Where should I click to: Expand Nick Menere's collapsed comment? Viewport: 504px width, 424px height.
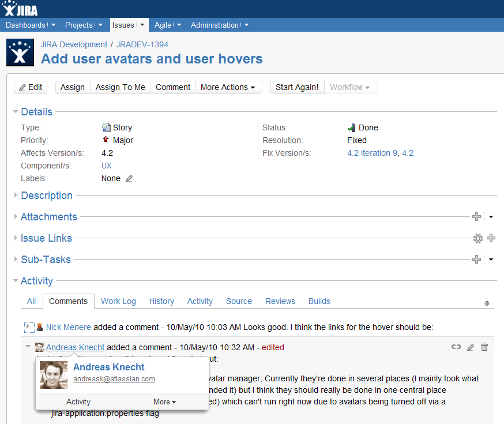(29, 327)
